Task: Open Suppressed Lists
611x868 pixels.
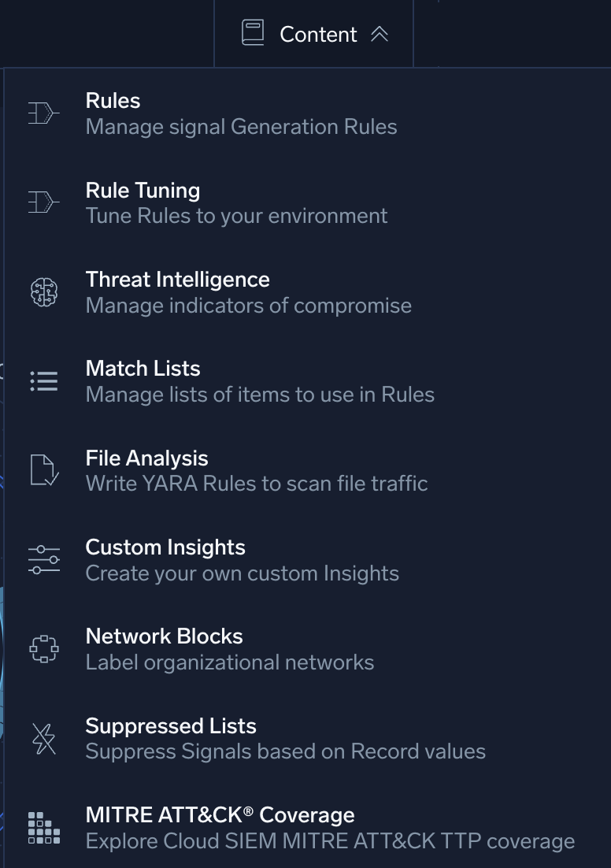Action: 171,726
